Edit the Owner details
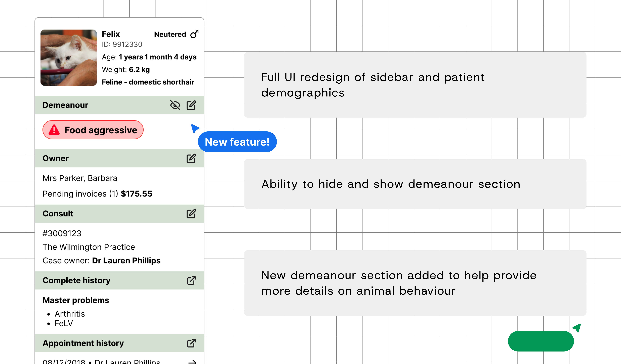The height and width of the screenshot is (364, 621). (x=191, y=159)
